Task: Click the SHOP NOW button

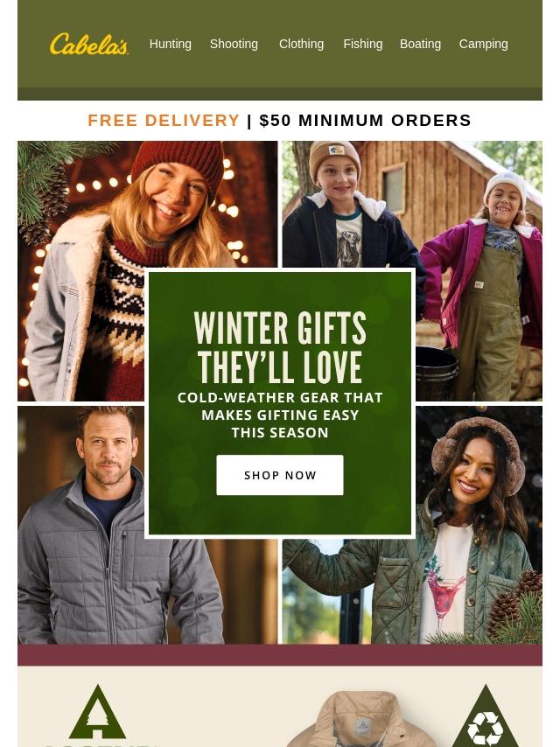Action: pos(280,475)
